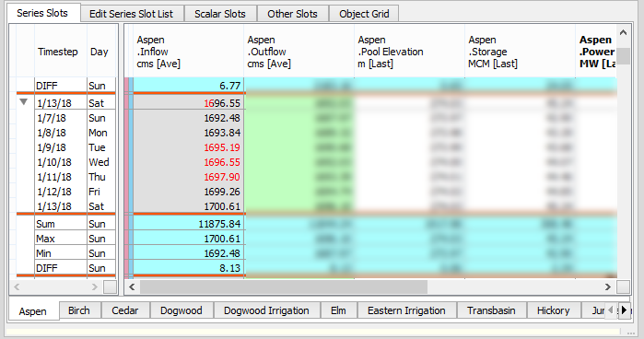This screenshot has height=339, width=644.
Task: Open the Object Grid tab
Action: pyautogui.click(x=364, y=14)
